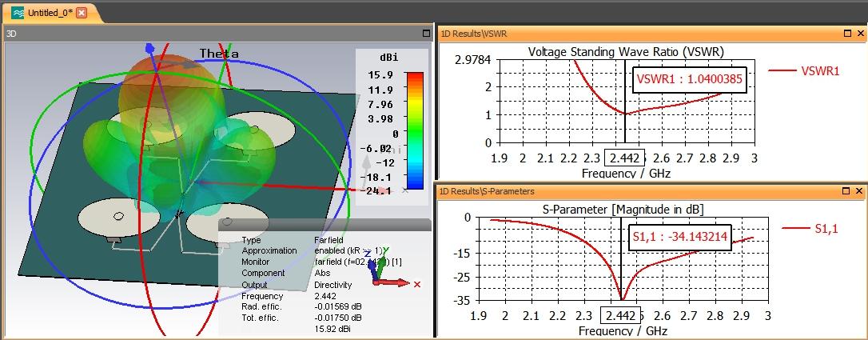
Task: Click the Frequency / GHz label under S-Parameter plot
Action: click(623, 331)
